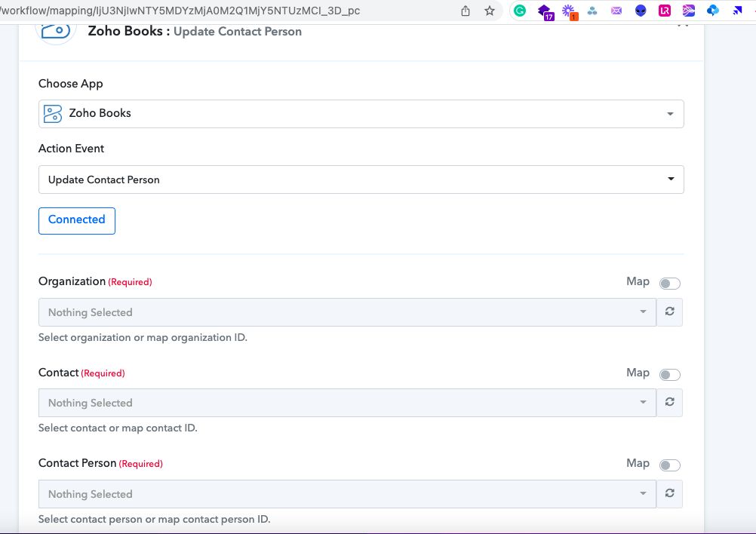Enable Map toggle for Contact Person

click(670, 465)
